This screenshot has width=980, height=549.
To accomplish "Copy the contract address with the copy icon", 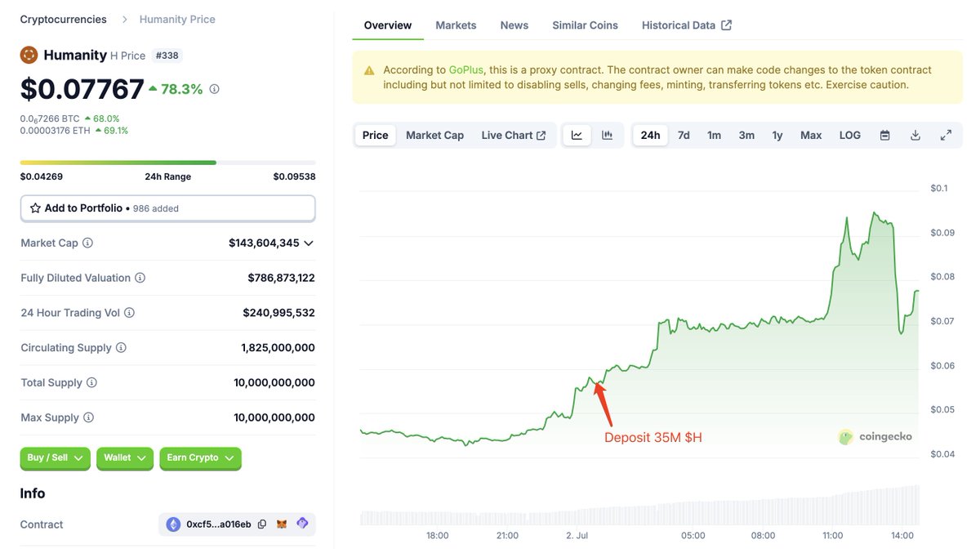I will click(x=262, y=524).
